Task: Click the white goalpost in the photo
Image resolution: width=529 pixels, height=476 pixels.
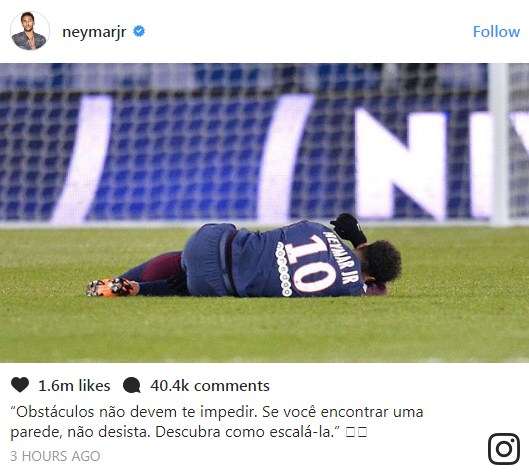Action: click(x=499, y=144)
